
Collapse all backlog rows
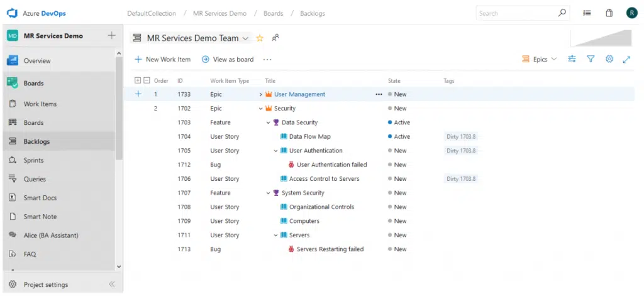point(147,80)
